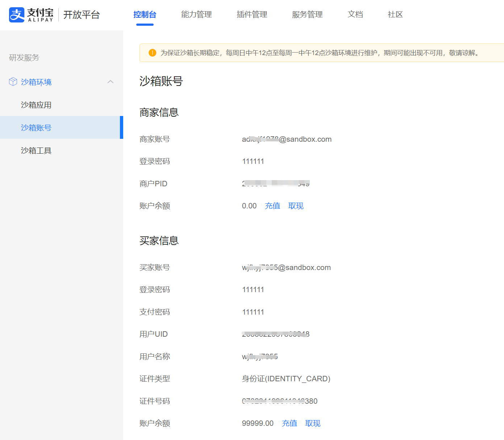Open 沙箱工具 from the sidebar
504x440 pixels.
36,150
